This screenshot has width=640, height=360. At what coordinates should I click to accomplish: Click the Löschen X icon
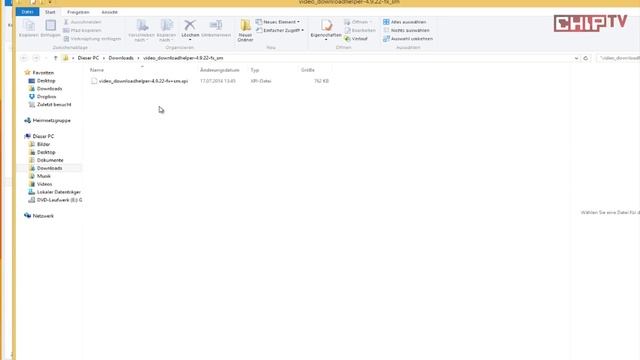190,25
